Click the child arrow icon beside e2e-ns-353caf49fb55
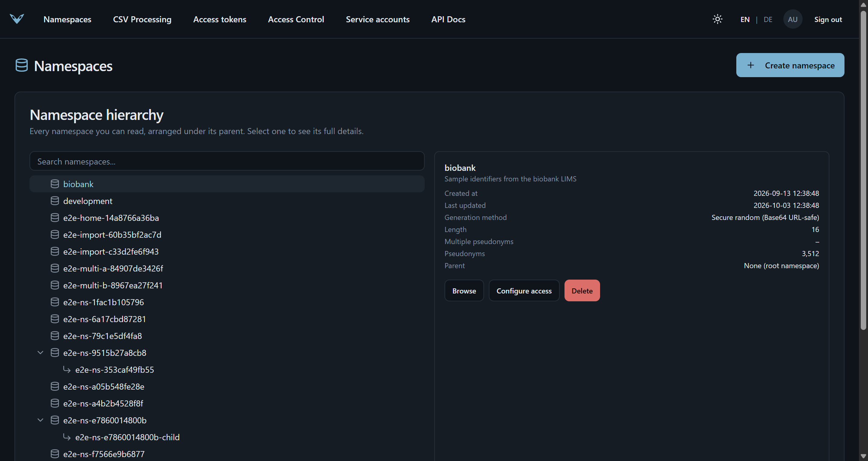 [67, 370]
